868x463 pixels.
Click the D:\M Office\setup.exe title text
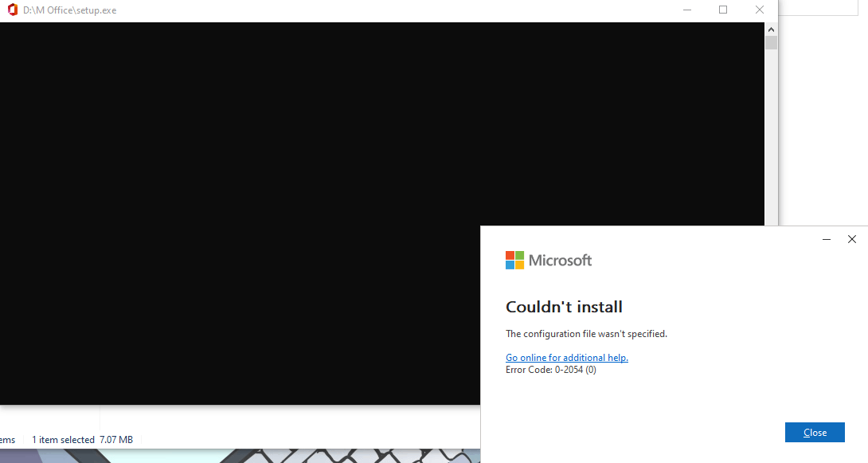[x=70, y=10]
